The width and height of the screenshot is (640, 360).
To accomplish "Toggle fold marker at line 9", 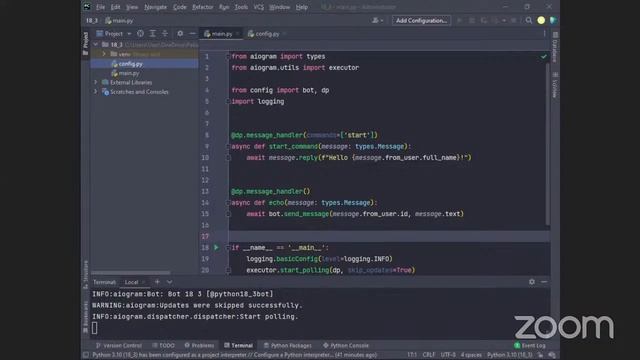I will point(228,147).
